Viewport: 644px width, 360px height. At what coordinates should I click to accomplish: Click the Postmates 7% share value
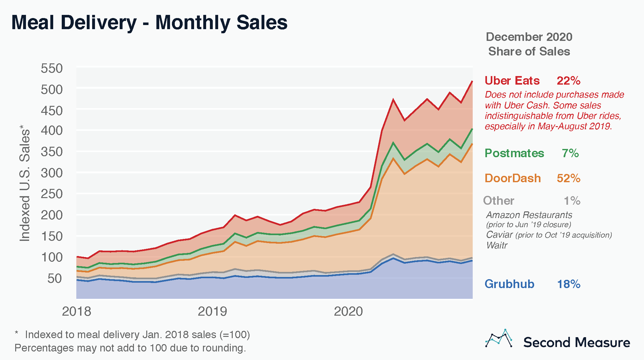coord(571,153)
